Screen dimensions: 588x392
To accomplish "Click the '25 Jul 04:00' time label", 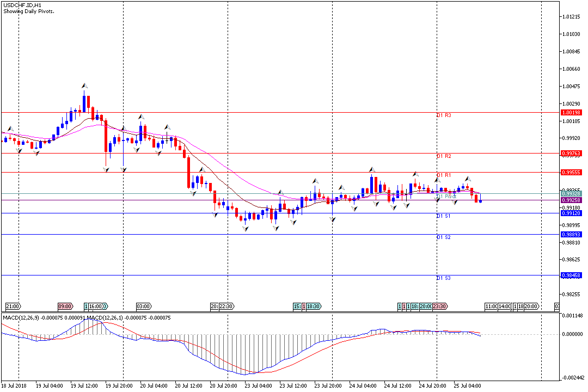I will click(x=468, y=386).
